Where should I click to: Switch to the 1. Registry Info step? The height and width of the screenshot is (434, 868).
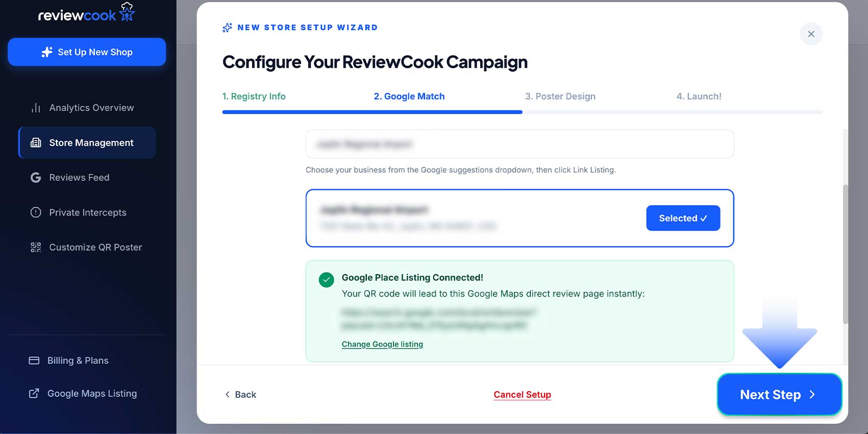(254, 96)
